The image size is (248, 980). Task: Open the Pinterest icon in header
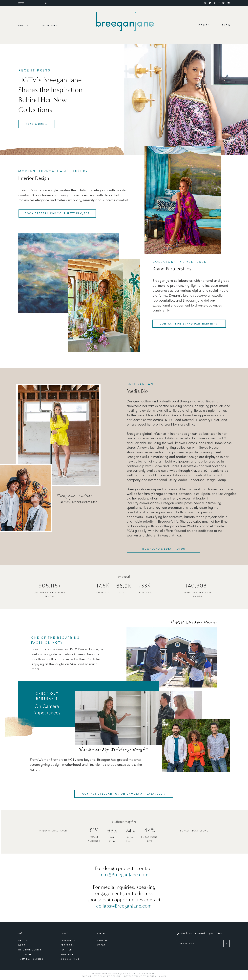pyautogui.click(x=214, y=3)
